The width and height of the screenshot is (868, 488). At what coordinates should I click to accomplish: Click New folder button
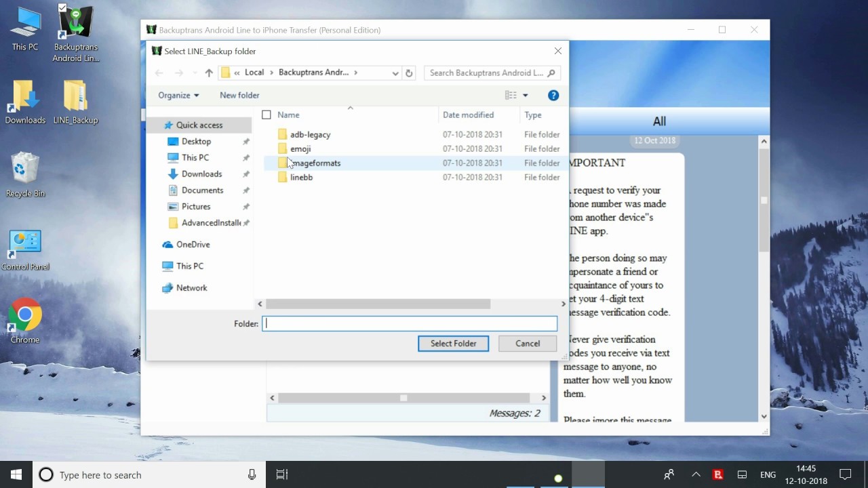[x=239, y=96]
